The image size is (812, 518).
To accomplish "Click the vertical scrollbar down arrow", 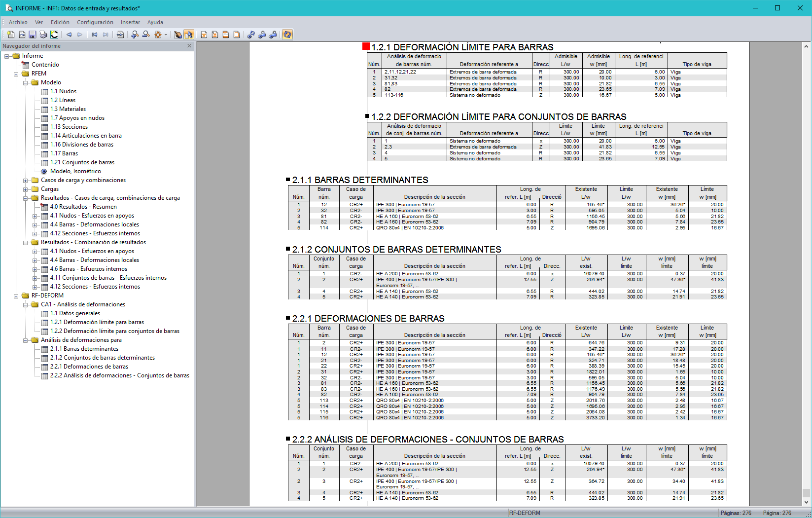I will point(806,502).
